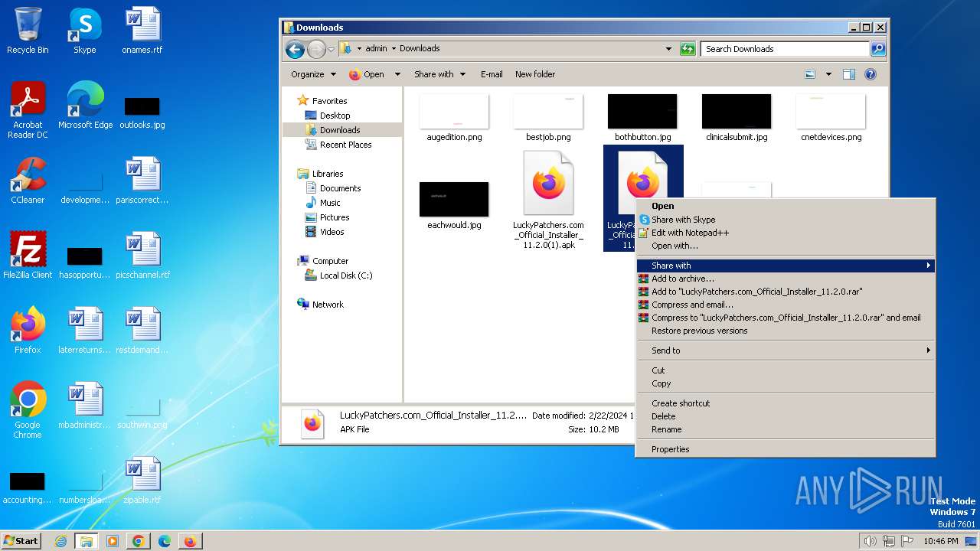Viewport: 980px width, 551px height.
Task: Click New folder in toolbar
Action: (535, 74)
